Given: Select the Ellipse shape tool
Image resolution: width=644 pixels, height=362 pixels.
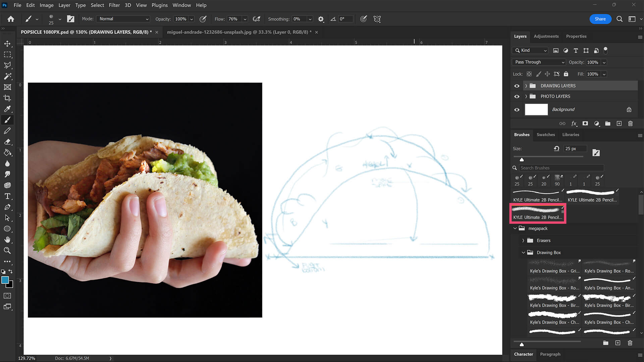Looking at the screenshot, I should click(x=7, y=229).
